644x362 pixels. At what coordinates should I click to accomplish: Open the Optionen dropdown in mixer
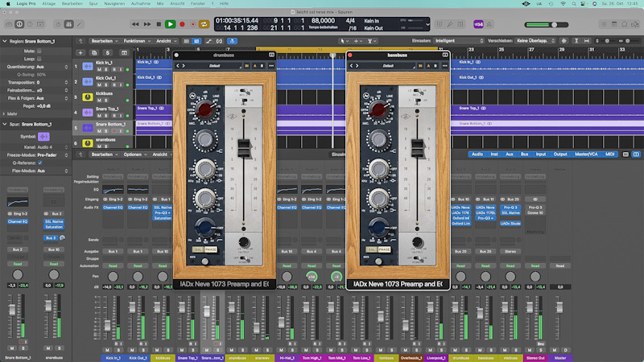134,154
